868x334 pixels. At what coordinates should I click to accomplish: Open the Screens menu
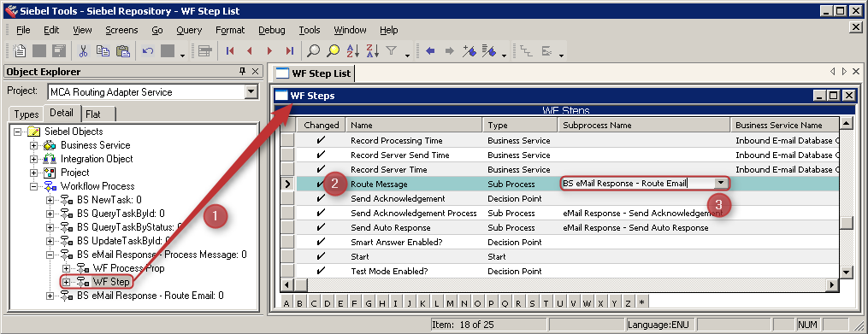(121, 31)
